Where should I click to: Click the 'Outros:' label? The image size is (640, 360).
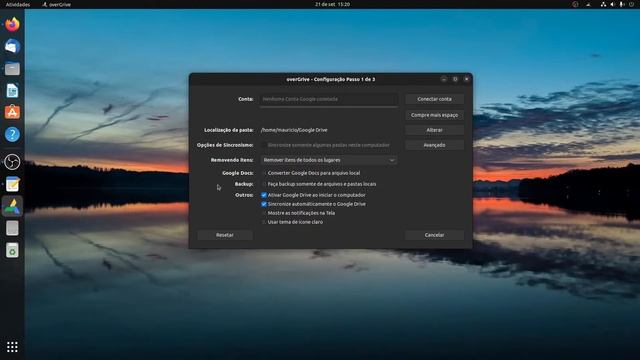click(x=244, y=195)
